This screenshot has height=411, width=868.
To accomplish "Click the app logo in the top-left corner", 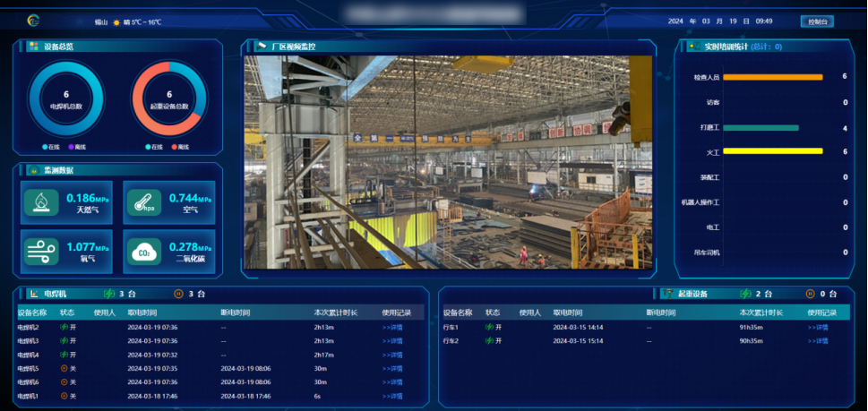I will point(34,21).
